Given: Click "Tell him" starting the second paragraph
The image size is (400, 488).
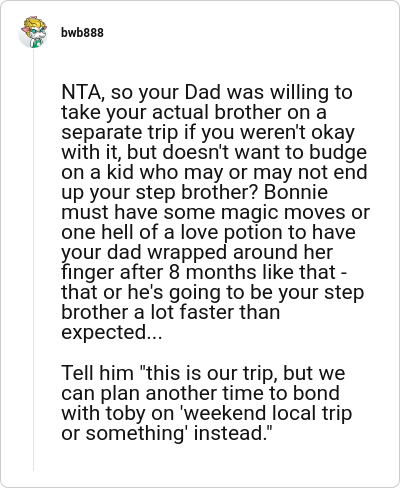Looking at the screenshot, I should tap(97, 373).
